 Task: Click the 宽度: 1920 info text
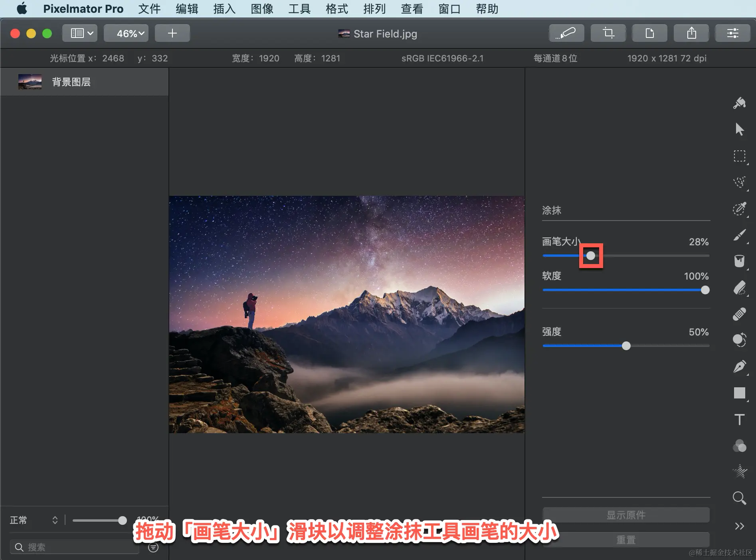(255, 58)
